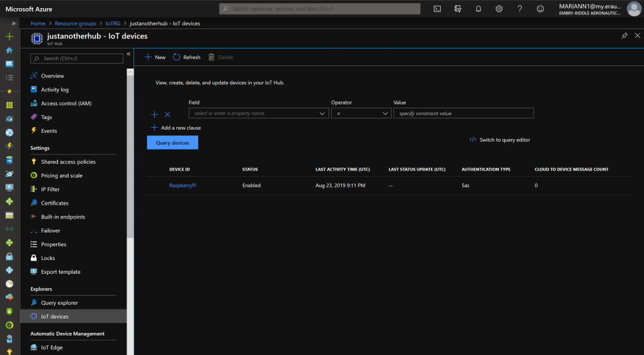
Task: Click the constraint value input field
Action: point(463,113)
